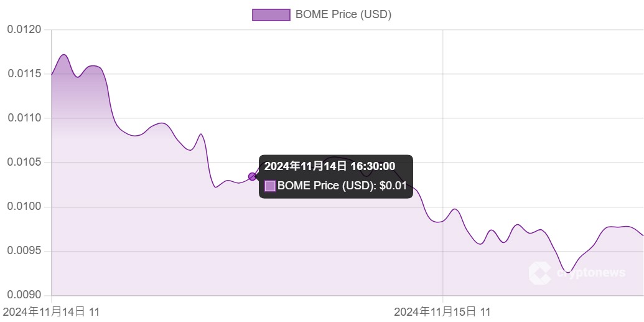
Task: Click the price line's far right end
Action: pos(642,235)
